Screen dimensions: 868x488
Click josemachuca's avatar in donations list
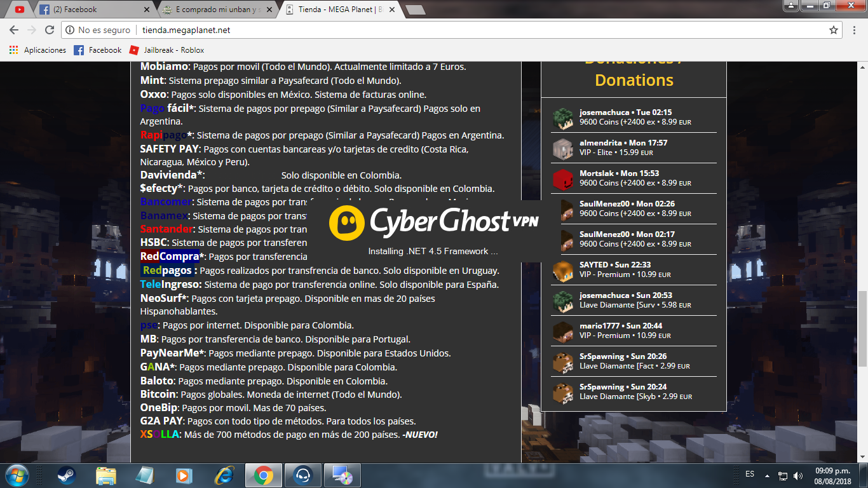point(562,118)
